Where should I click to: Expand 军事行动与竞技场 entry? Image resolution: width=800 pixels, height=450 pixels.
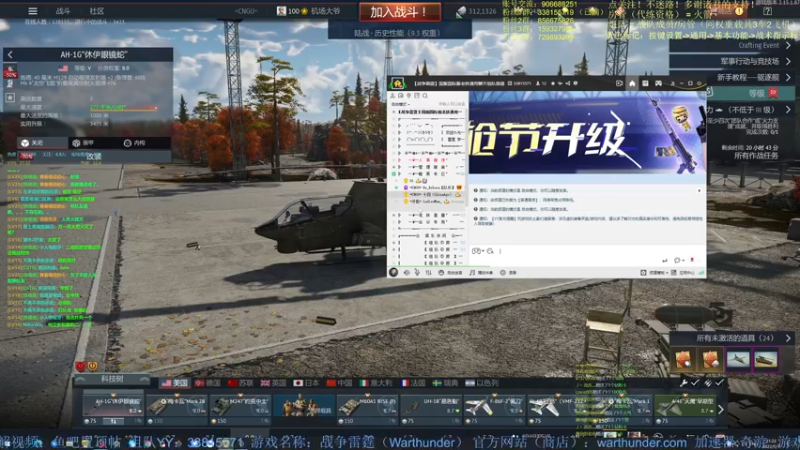[733, 61]
